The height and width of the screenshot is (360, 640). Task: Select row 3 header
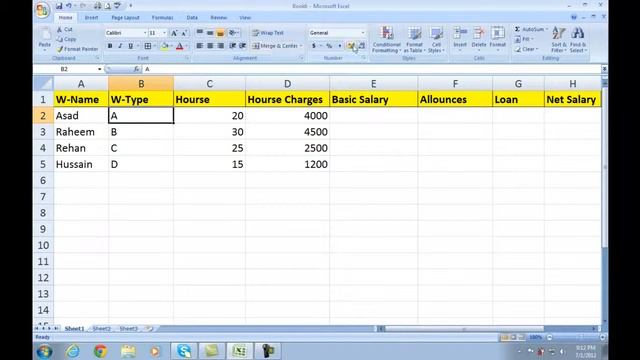coord(43,132)
